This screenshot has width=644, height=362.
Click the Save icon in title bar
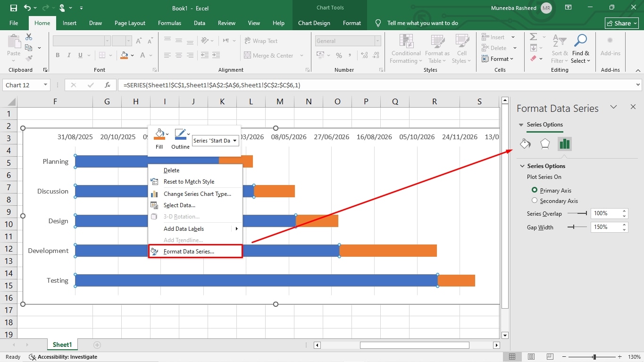coord(13,8)
